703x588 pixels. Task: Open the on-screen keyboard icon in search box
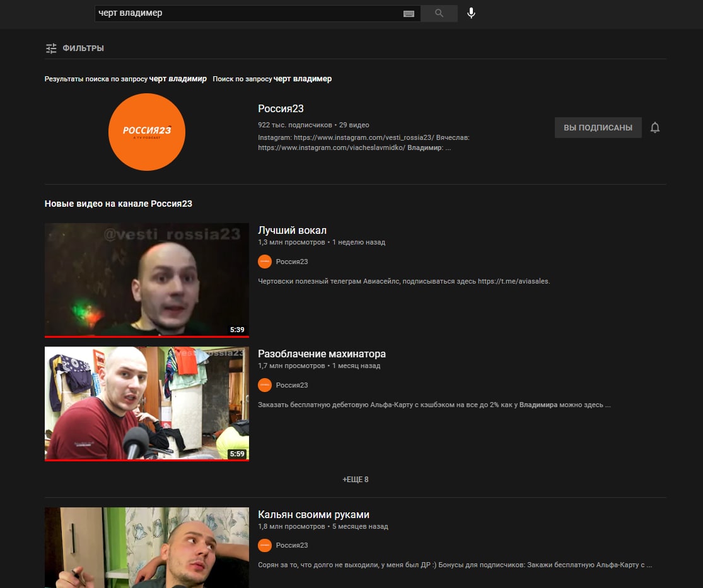coord(409,13)
